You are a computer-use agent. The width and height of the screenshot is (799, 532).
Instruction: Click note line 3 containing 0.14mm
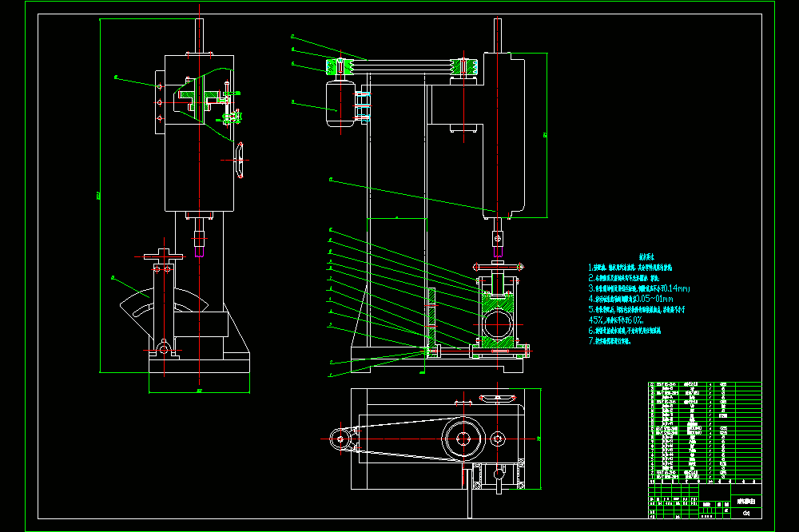click(639, 289)
